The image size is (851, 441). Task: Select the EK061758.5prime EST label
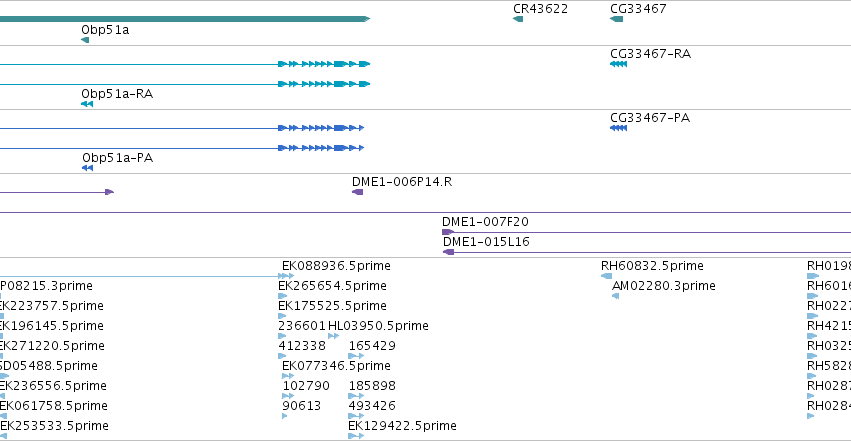click(x=54, y=406)
